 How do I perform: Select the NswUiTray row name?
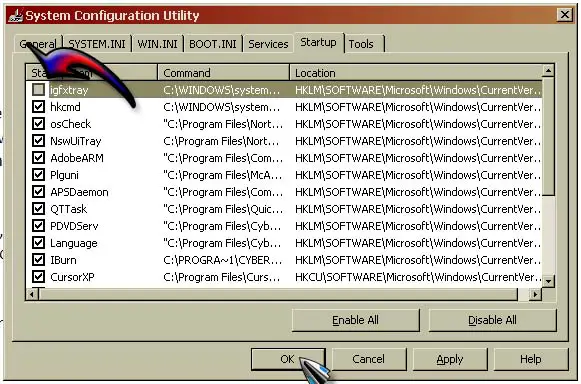tap(76, 141)
